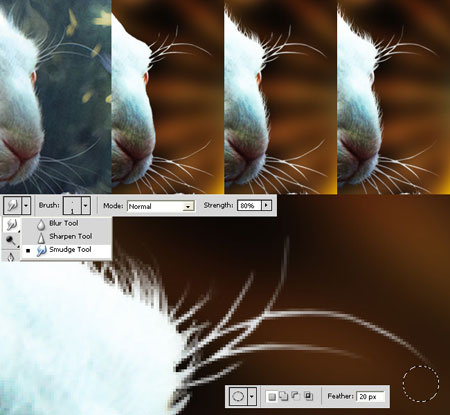The height and width of the screenshot is (415, 450).
Task: Choose Blur Tool from the flyout menu
Action: [x=66, y=224]
